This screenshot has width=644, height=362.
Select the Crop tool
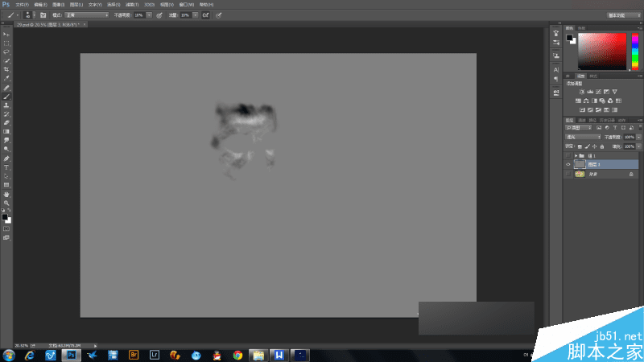point(6,69)
